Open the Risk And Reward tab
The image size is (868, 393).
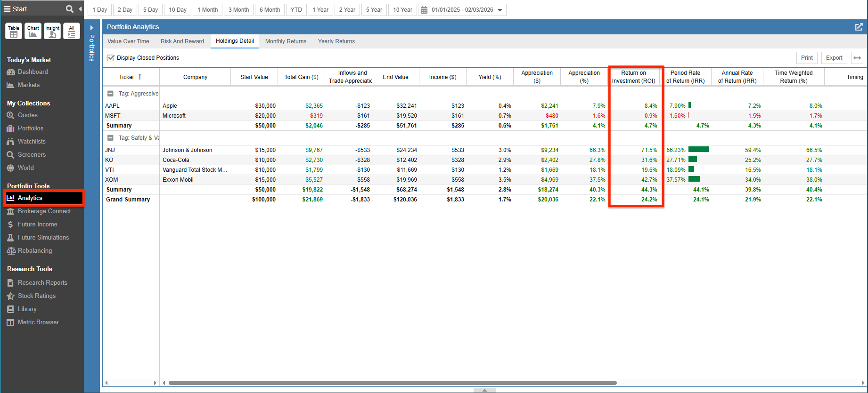point(182,41)
